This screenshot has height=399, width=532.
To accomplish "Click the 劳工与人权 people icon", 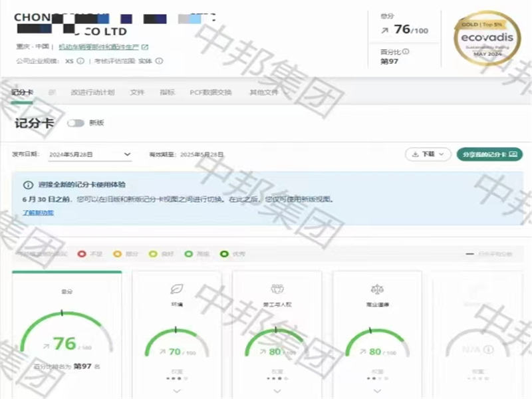I will click(x=277, y=289).
